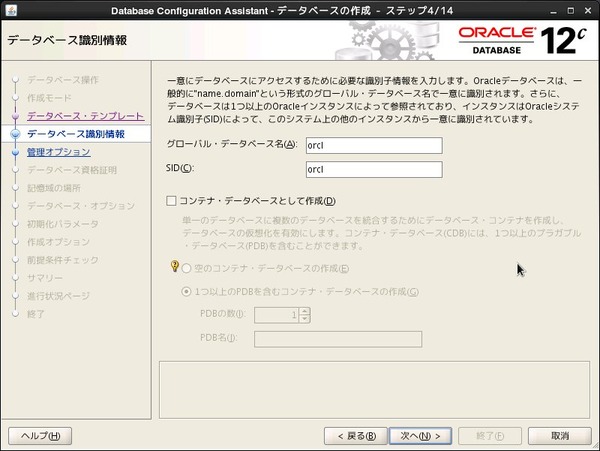Check コンテナ・データベースとして作成 checkbox
600x451 pixels.
pos(171,201)
